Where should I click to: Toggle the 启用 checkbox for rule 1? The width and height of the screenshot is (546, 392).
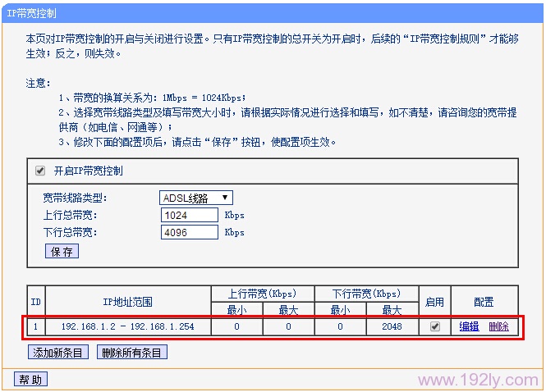pos(434,326)
